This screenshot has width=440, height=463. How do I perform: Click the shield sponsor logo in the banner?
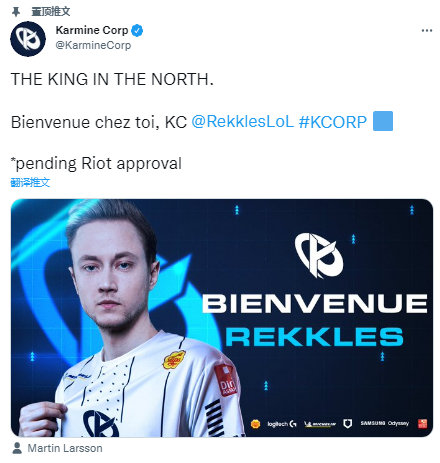coord(348,424)
